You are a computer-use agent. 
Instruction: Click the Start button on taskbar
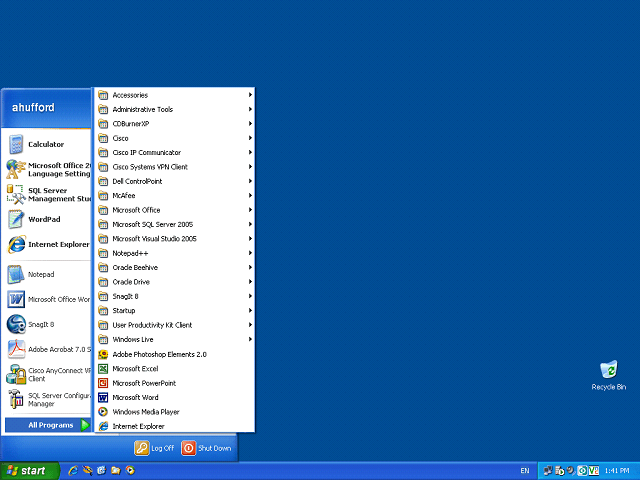[29, 471]
